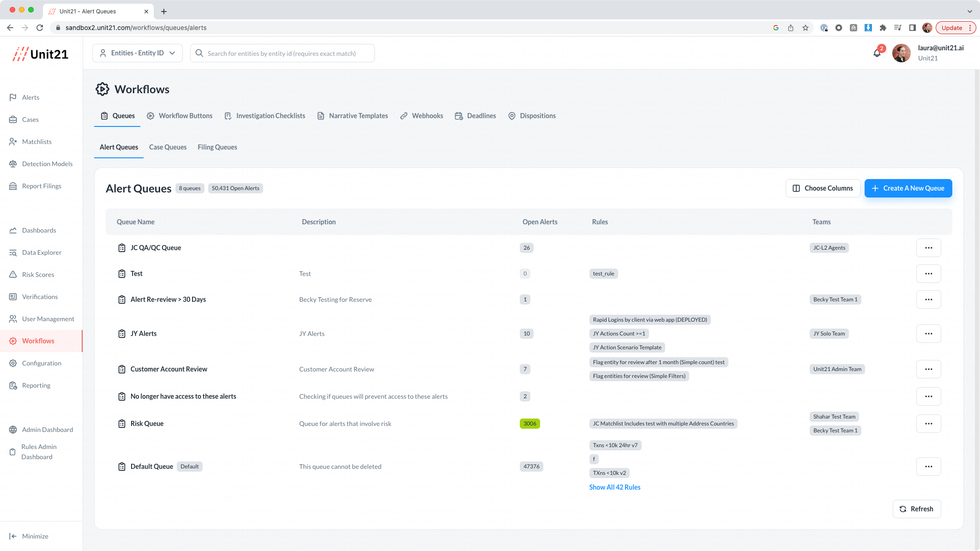Image resolution: width=980 pixels, height=551 pixels.
Task: Open the Choose Columns selector
Action: coord(823,188)
